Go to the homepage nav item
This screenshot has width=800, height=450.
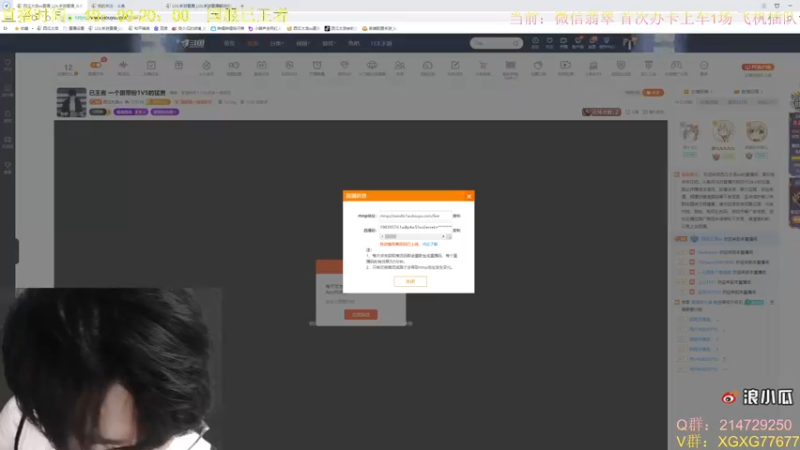[230, 43]
